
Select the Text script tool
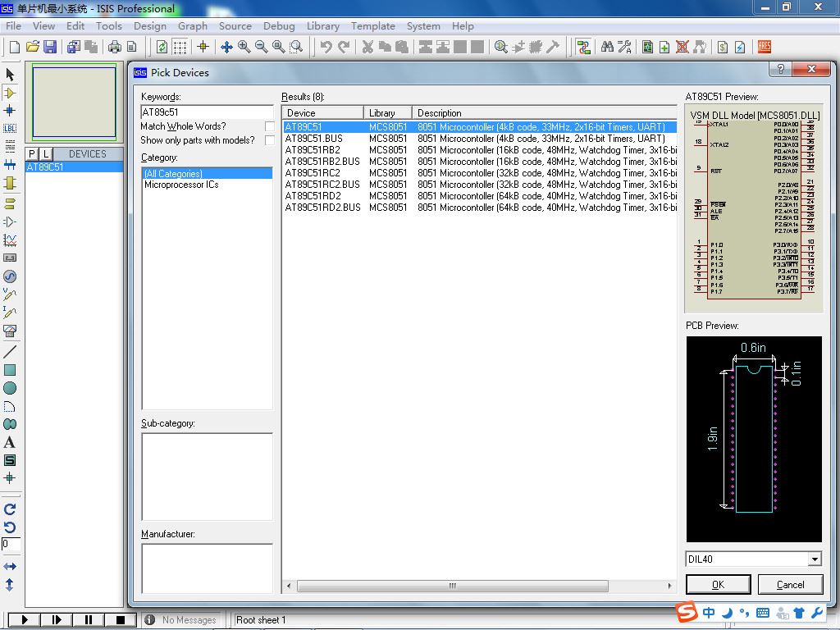[x=10, y=146]
